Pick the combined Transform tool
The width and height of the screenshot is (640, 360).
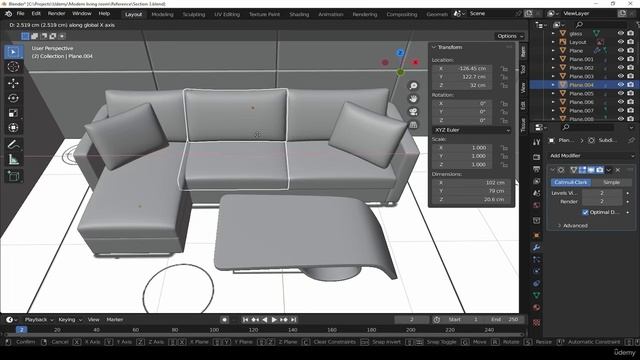click(x=13, y=128)
